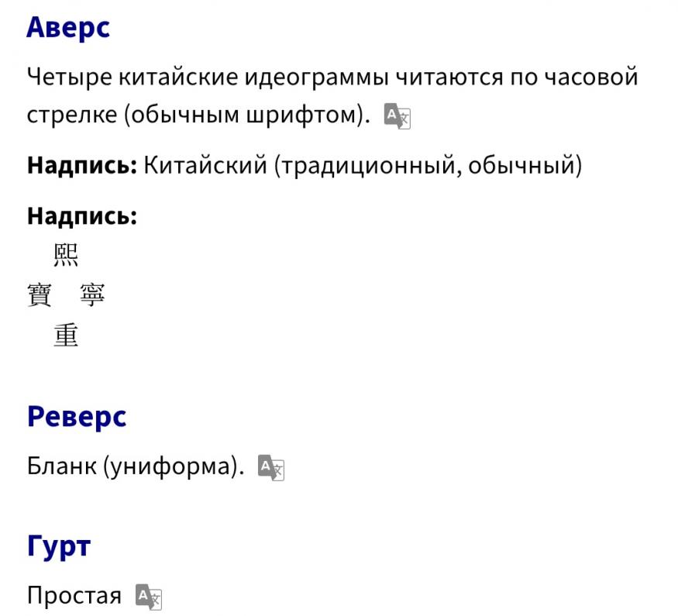Click translate icon after obverse description
The image size is (678, 616).
click(397, 116)
